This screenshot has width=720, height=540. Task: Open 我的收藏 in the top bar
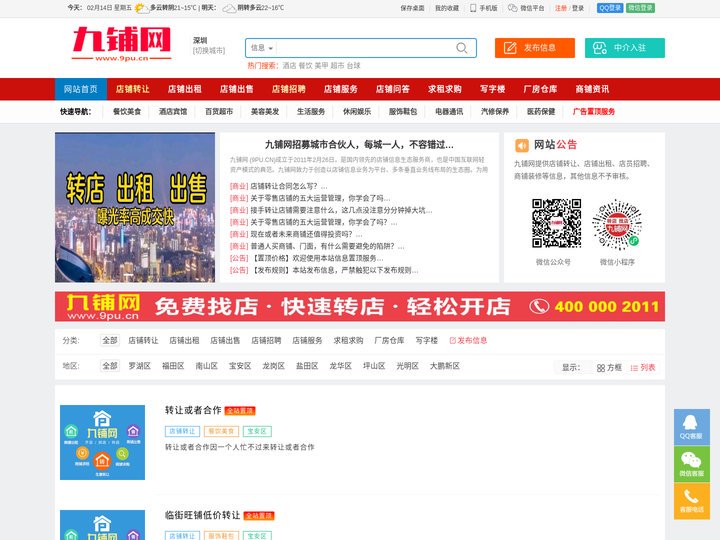pos(447,8)
